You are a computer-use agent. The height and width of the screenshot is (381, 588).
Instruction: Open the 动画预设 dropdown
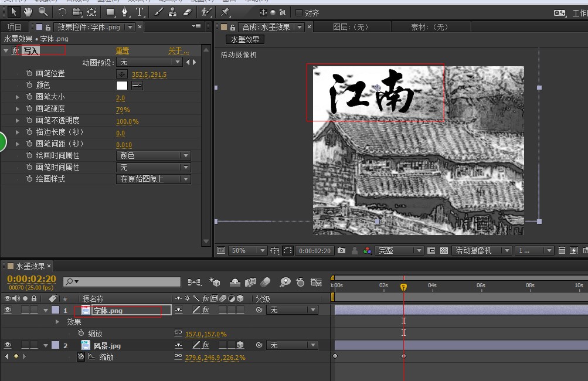coord(149,62)
